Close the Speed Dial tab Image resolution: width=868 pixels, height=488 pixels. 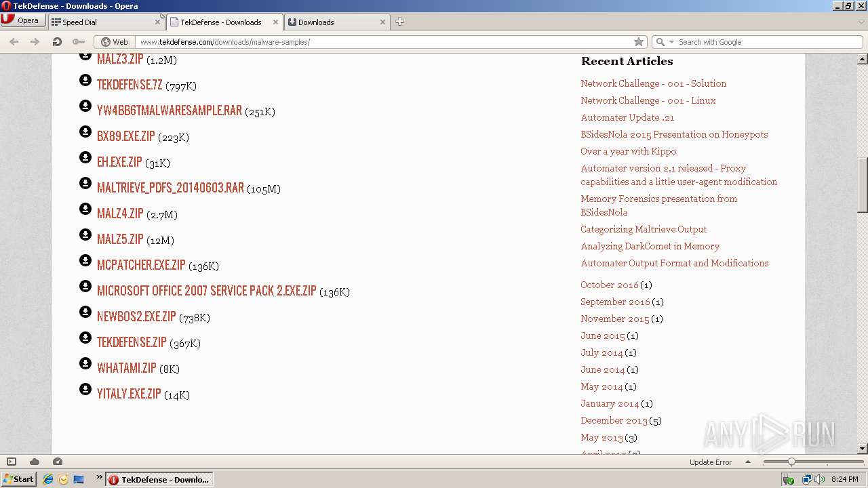coord(157,22)
